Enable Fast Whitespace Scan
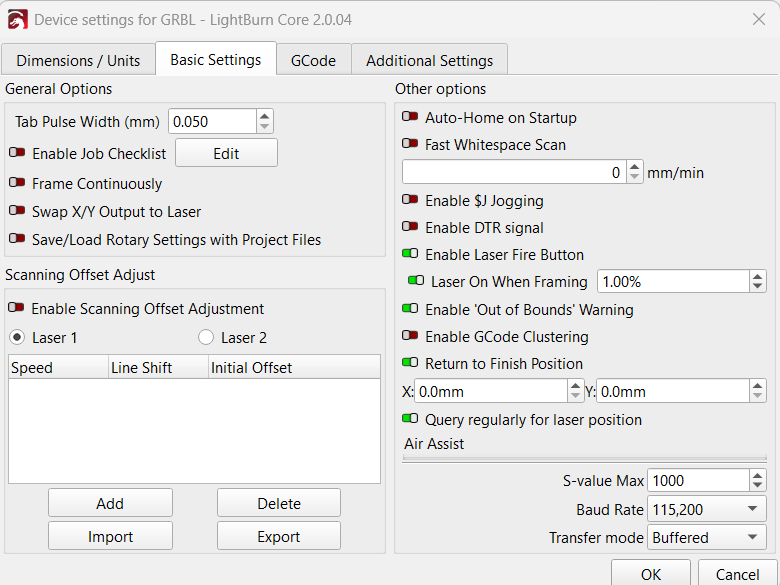 point(410,145)
